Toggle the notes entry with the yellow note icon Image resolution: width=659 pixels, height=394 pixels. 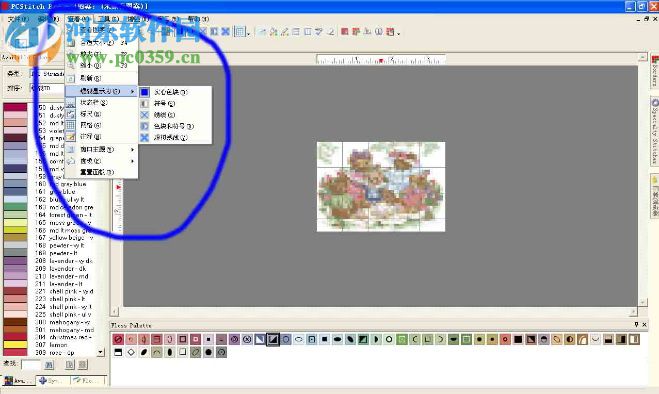click(101, 136)
